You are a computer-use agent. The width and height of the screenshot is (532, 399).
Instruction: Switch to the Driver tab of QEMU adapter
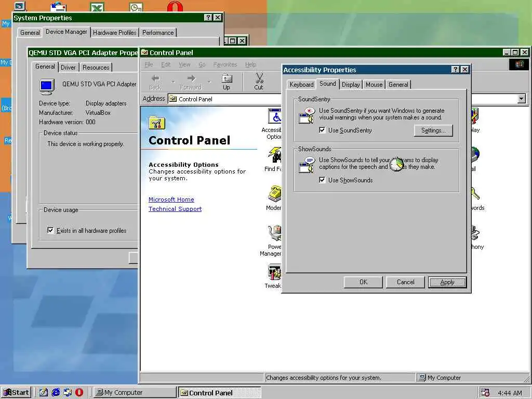(x=68, y=67)
